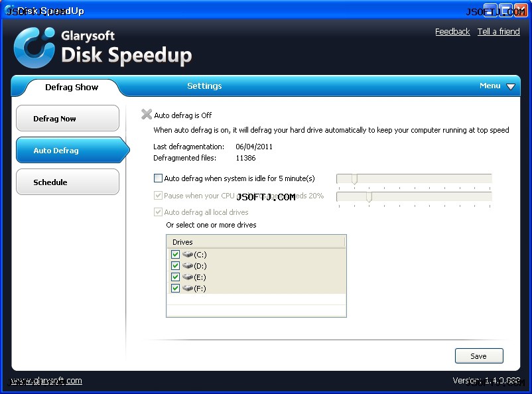Click the 'Auto defrag is Off' status text
The width and height of the screenshot is (532, 394).
[183, 115]
